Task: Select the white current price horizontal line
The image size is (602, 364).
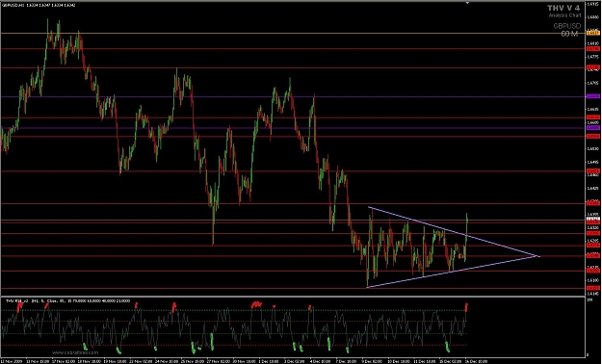Action: pyautogui.click(x=294, y=220)
